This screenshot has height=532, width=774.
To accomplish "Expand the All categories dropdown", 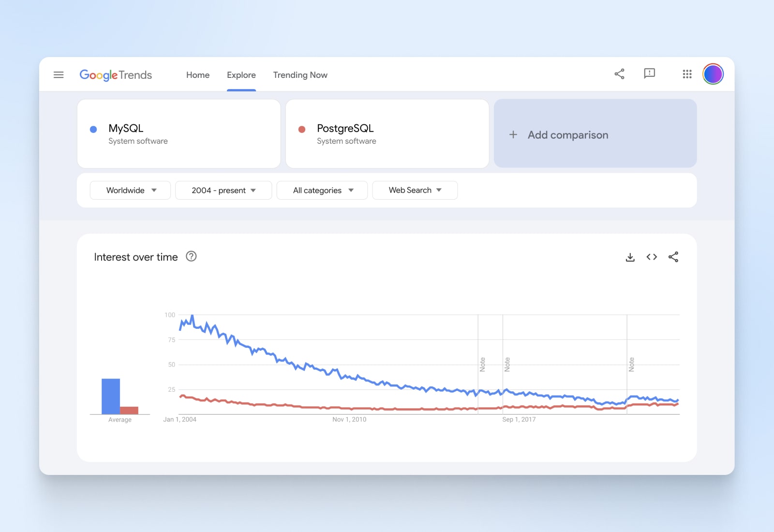I will pos(322,191).
